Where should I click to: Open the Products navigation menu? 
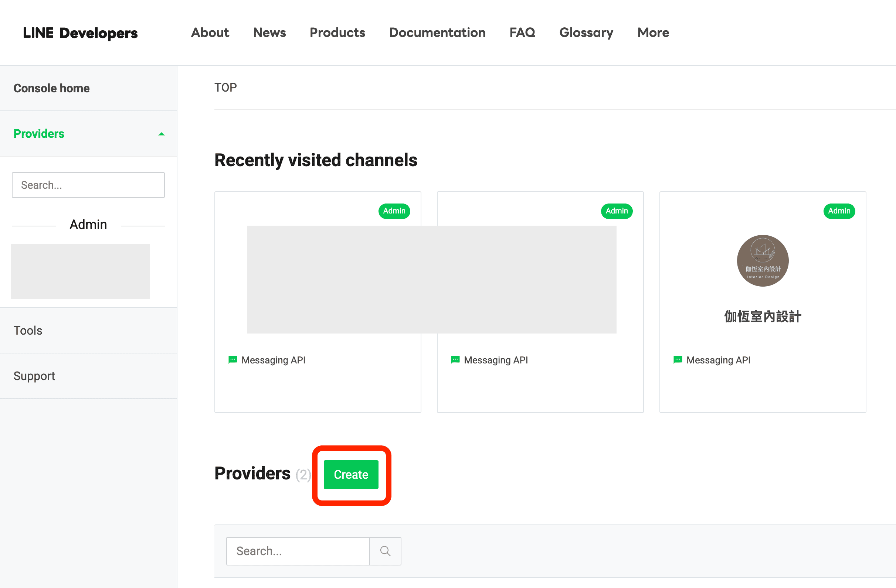pos(337,33)
